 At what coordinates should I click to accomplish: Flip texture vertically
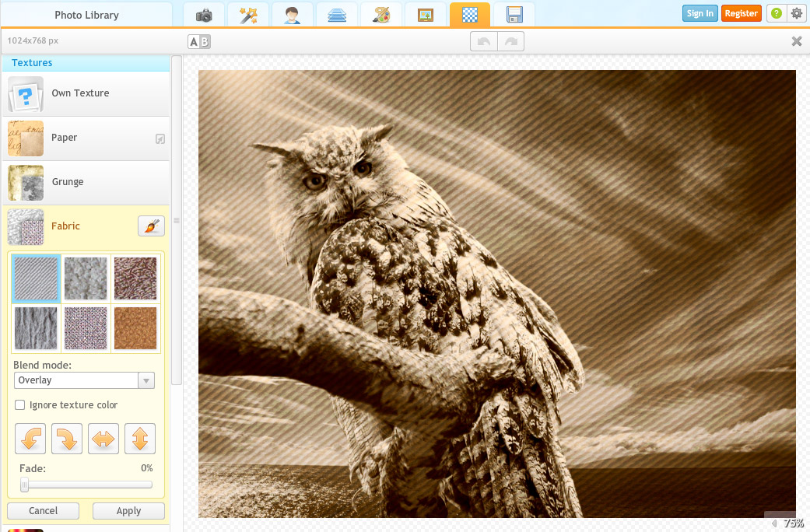coord(140,439)
